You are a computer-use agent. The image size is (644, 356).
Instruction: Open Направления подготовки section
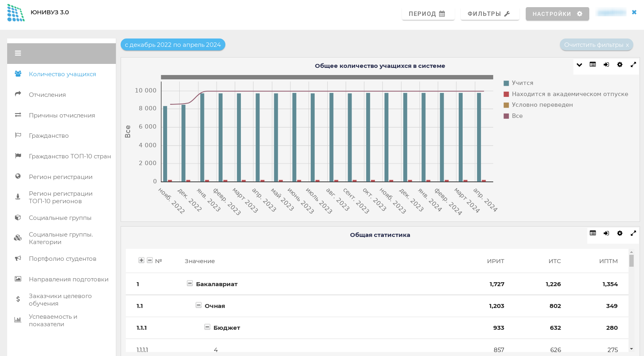69,279
